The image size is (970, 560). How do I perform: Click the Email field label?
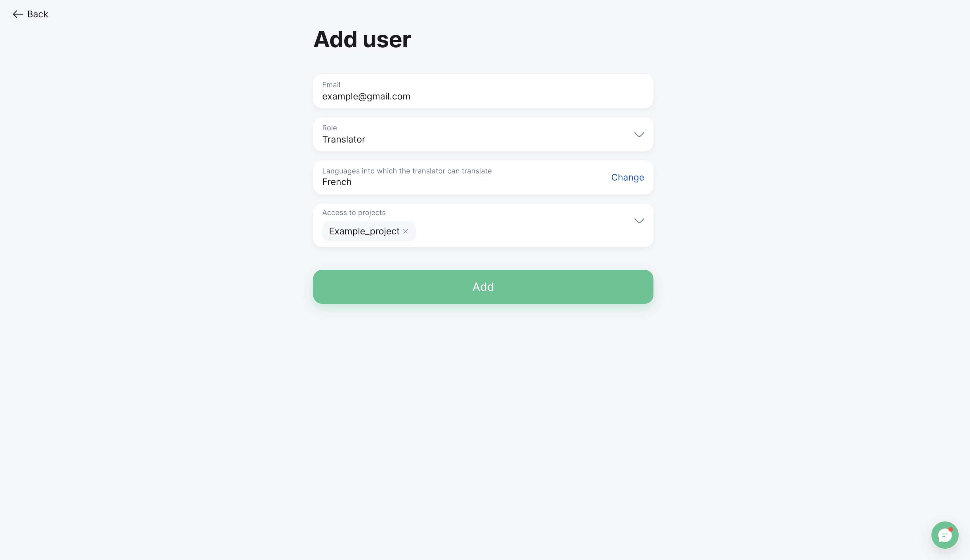point(331,85)
